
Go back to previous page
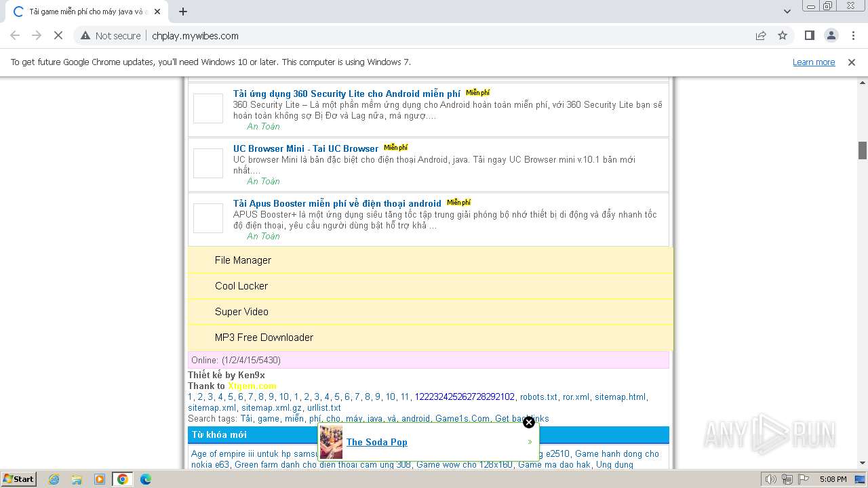tap(15, 36)
